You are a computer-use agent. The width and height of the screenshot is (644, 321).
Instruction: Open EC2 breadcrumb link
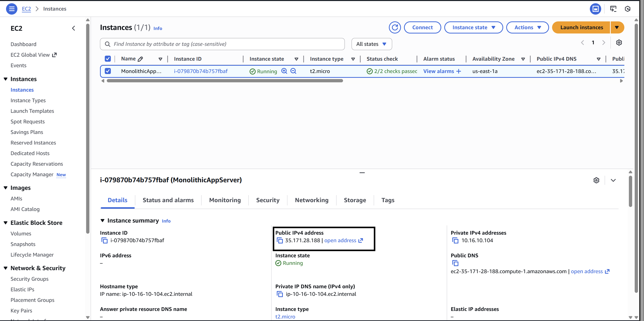coord(26,9)
